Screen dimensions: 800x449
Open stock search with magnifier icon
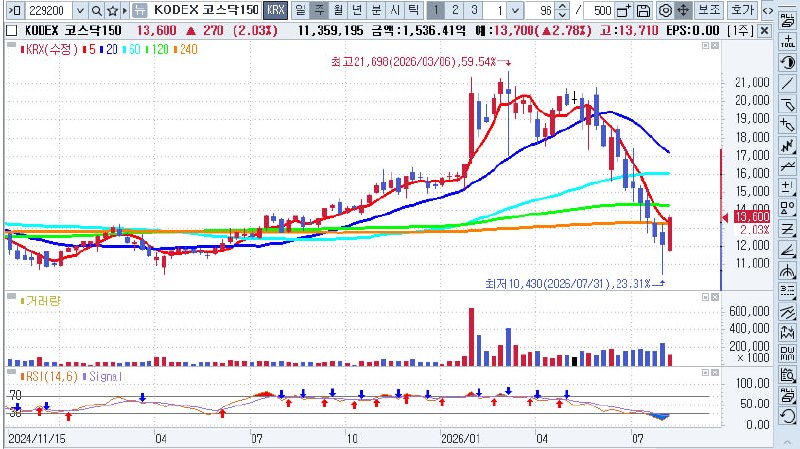click(x=96, y=10)
